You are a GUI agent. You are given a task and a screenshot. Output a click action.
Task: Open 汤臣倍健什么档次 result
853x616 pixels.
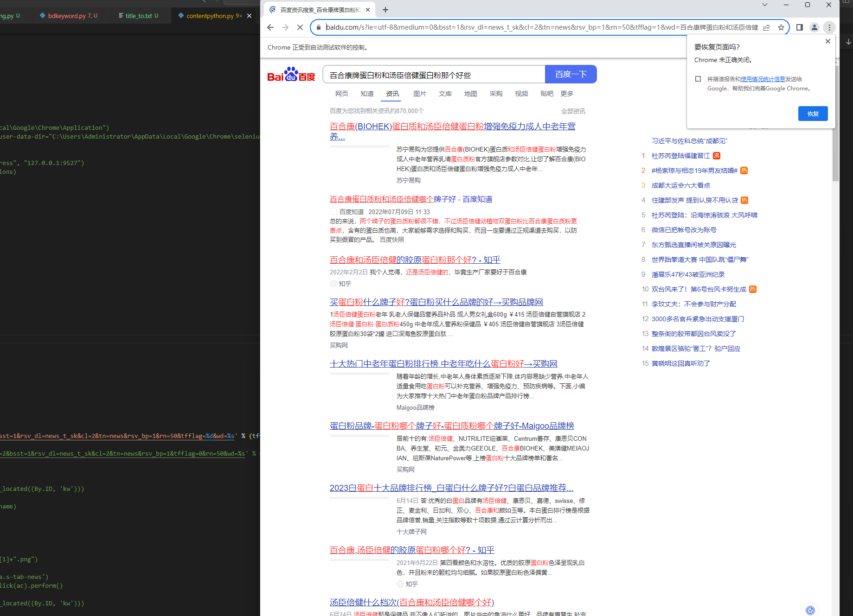click(412, 603)
